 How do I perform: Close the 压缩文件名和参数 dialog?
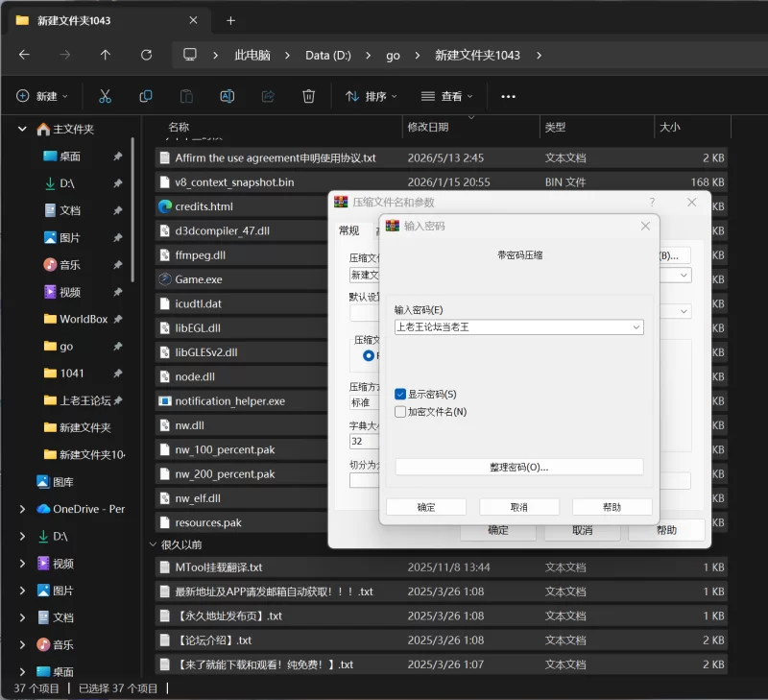691,203
